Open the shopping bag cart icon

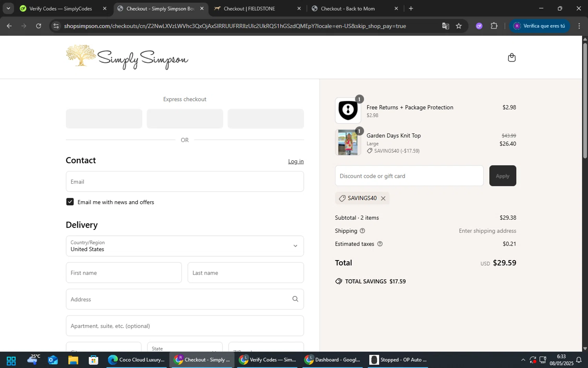pyautogui.click(x=512, y=58)
